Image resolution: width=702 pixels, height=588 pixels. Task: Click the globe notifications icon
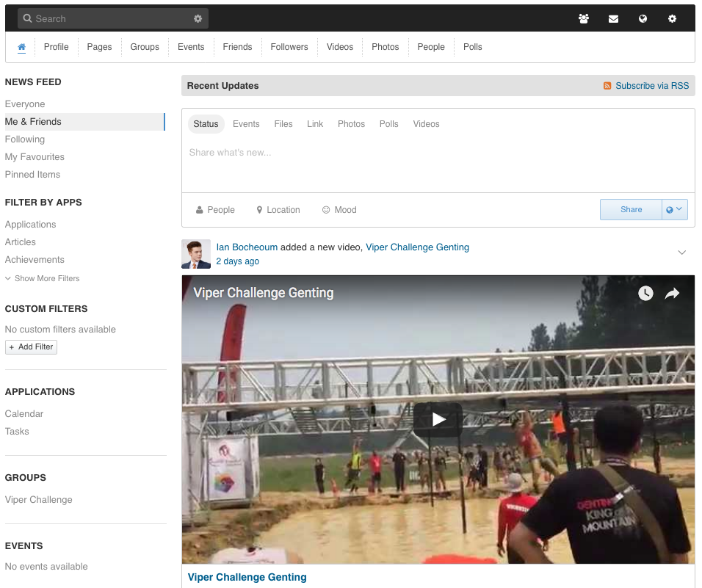click(x=643, y=18)
